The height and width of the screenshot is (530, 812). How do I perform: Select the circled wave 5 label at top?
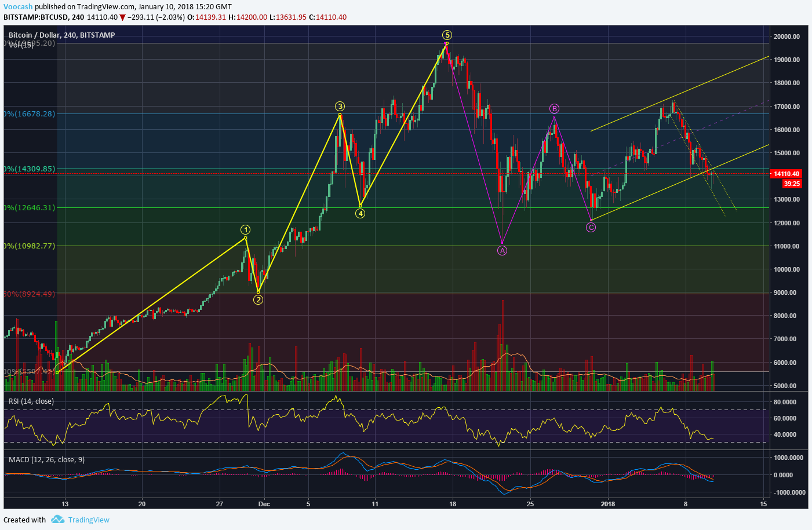coord(447,35)
